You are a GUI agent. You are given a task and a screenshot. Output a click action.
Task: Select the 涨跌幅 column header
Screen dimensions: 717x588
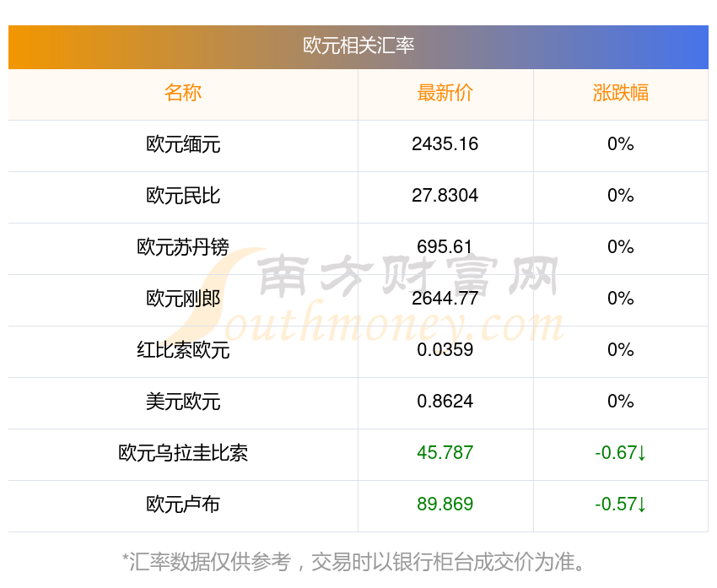tap(621, 93)
